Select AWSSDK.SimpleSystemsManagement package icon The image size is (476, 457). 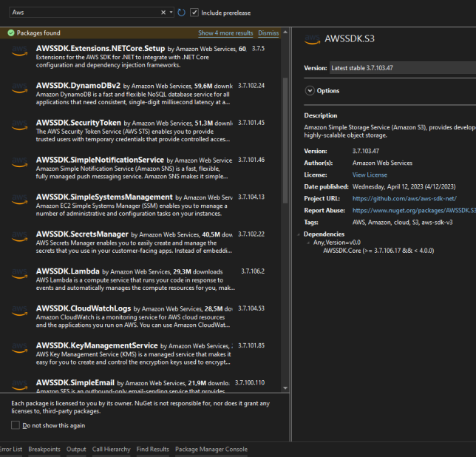pos(19,200)
